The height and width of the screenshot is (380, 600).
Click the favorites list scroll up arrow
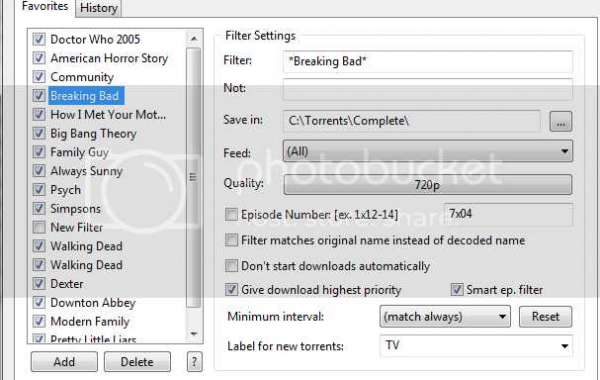194,38
